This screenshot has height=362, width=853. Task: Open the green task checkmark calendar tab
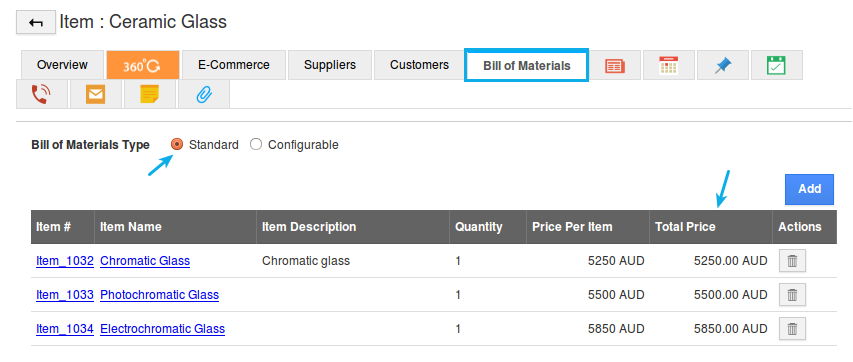(x=776, y=65)
